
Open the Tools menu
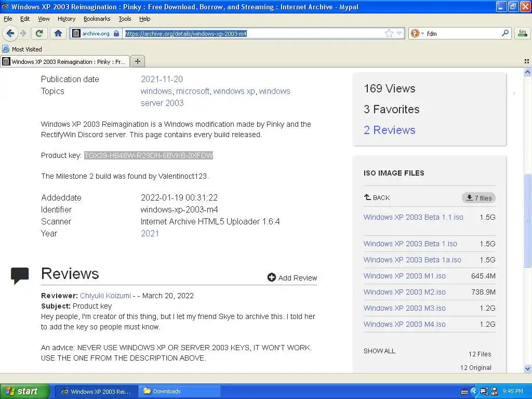(125, 19)
